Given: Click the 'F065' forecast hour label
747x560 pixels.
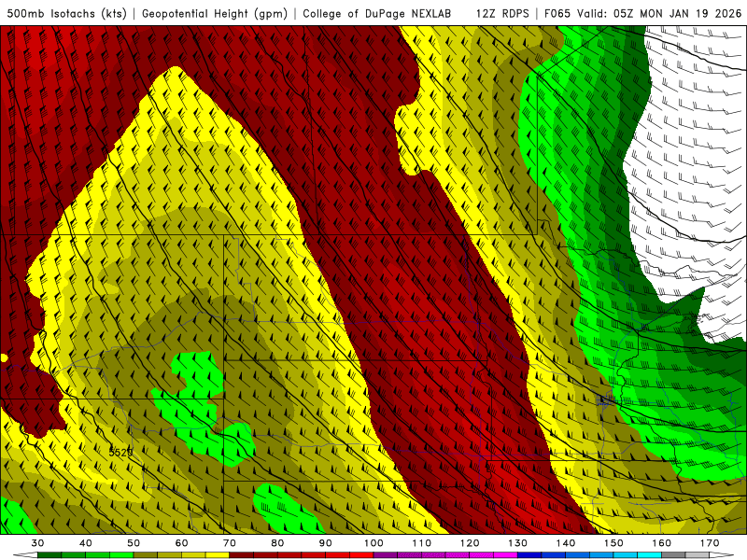Looking at the screenshot, I should click(557, 13).
